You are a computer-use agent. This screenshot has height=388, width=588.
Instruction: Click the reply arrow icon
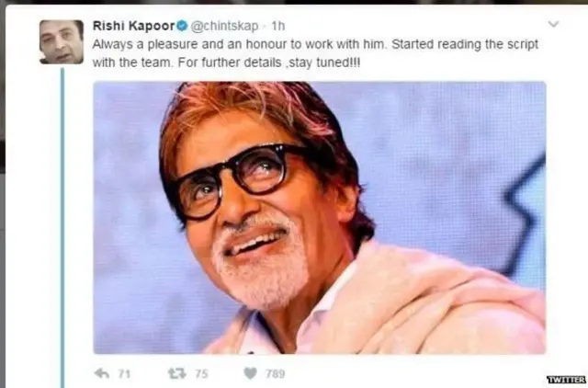pyautogui.click(x=103, y=373)
